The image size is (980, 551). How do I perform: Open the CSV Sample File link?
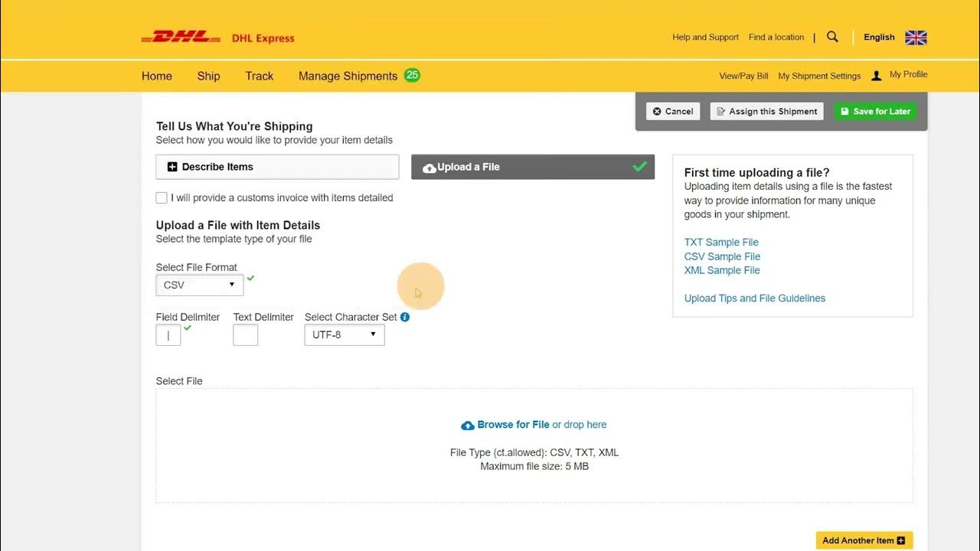722,256
